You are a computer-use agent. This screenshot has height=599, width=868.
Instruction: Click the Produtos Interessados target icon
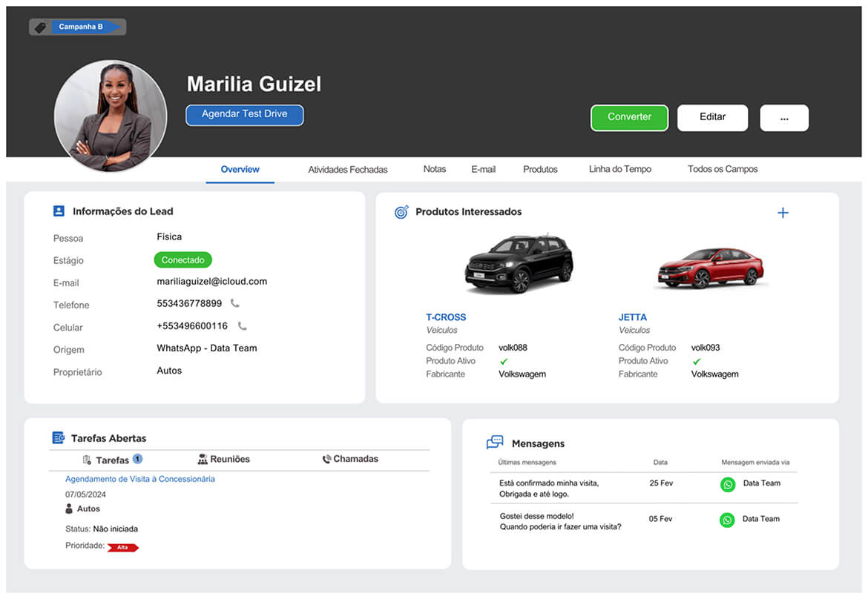[401, 212]
